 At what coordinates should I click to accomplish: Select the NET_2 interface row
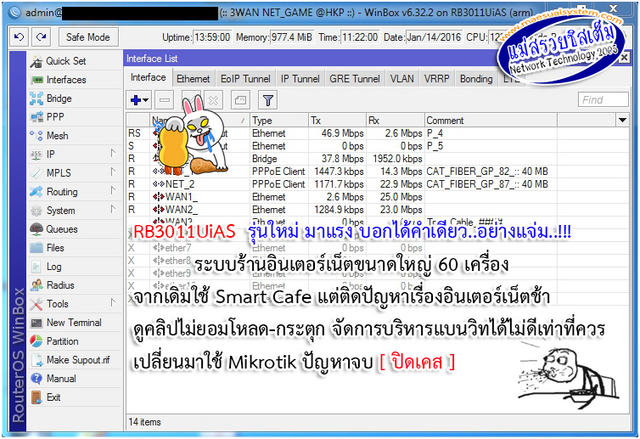[x=378, y=184]
